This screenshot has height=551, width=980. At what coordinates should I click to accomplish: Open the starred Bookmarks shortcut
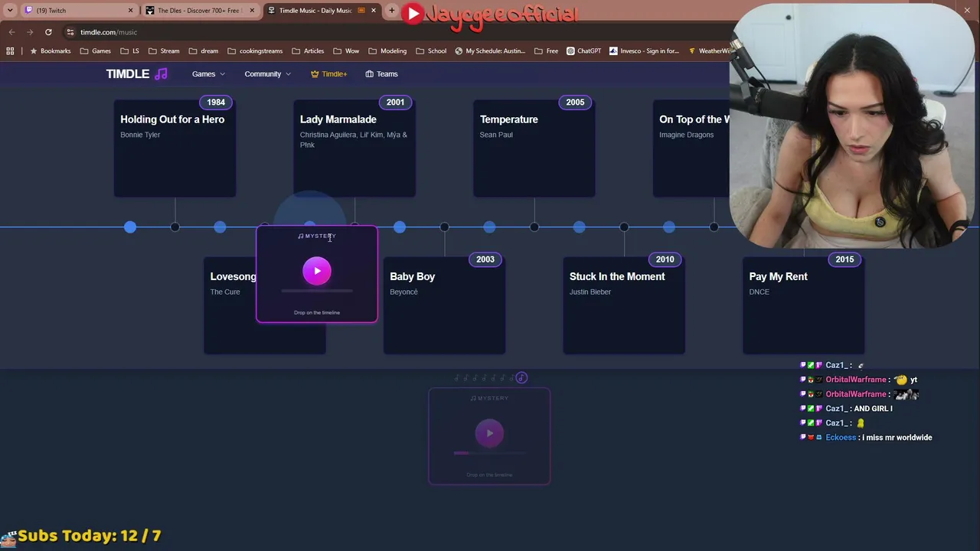pyautogui.click(x=50, y=51)
